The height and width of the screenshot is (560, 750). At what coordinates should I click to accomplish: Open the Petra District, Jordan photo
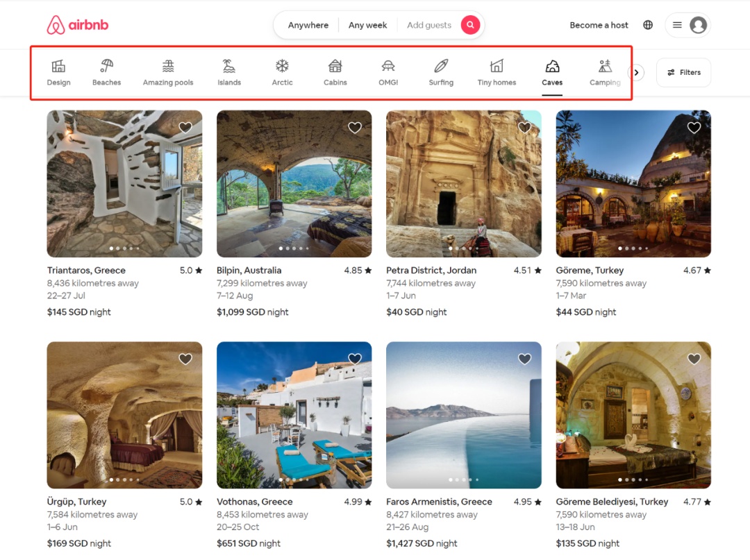[x=463, y=184]
